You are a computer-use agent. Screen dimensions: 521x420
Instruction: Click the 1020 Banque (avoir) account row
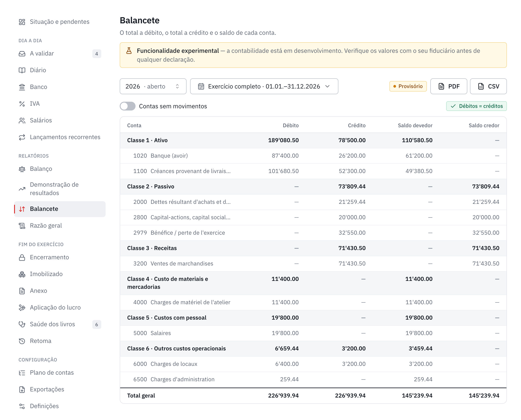313,156
